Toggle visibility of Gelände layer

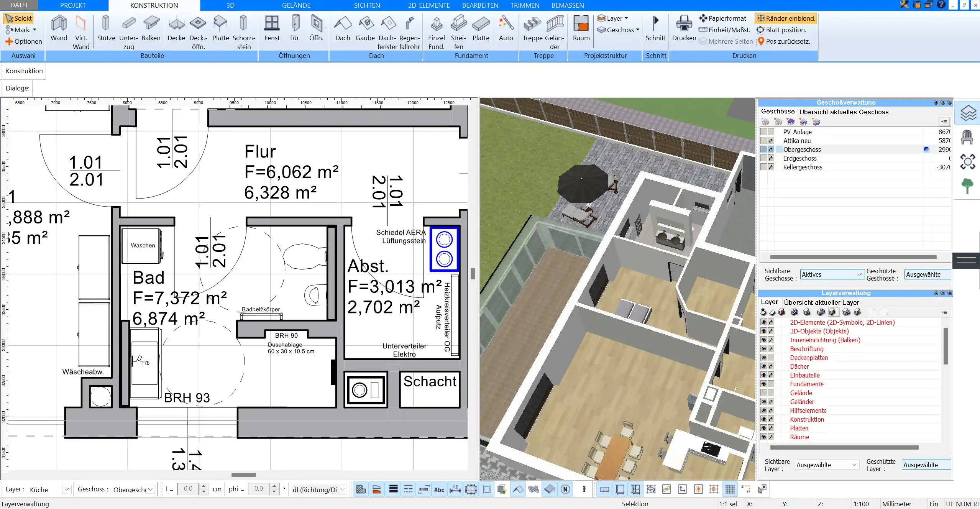pyautogui.click(x=763, y=393)
